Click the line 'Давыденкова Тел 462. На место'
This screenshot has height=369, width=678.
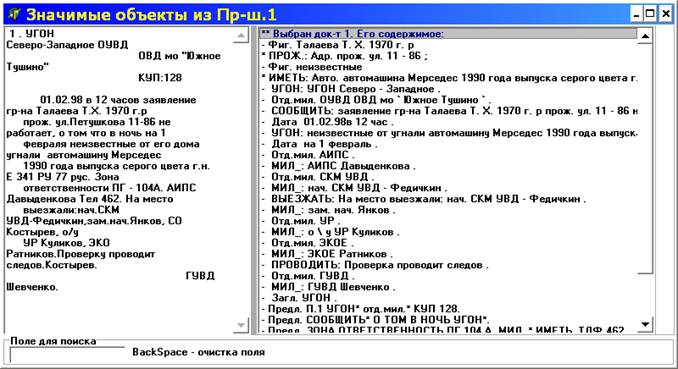click(90, 199)
